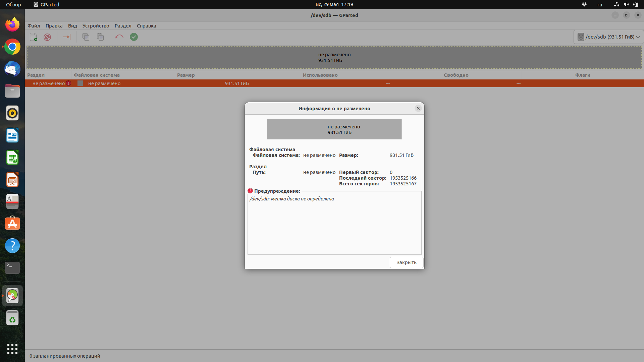Click the red warning icon in the partition row
644x362 pixels.
point(69,83)
